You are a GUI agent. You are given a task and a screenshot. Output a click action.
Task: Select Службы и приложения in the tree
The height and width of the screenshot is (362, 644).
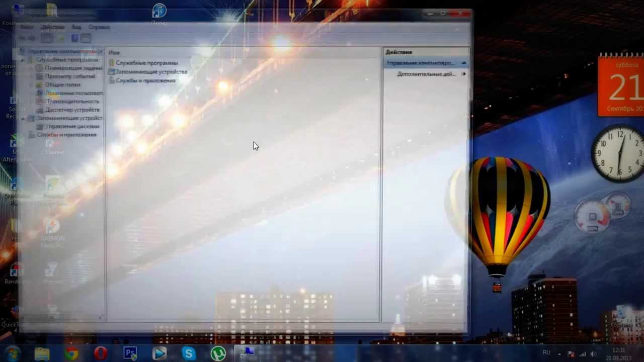point(66,135)
